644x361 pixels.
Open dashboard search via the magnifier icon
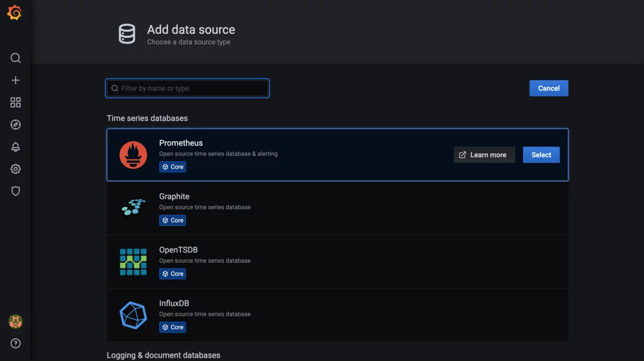[16, 58]
